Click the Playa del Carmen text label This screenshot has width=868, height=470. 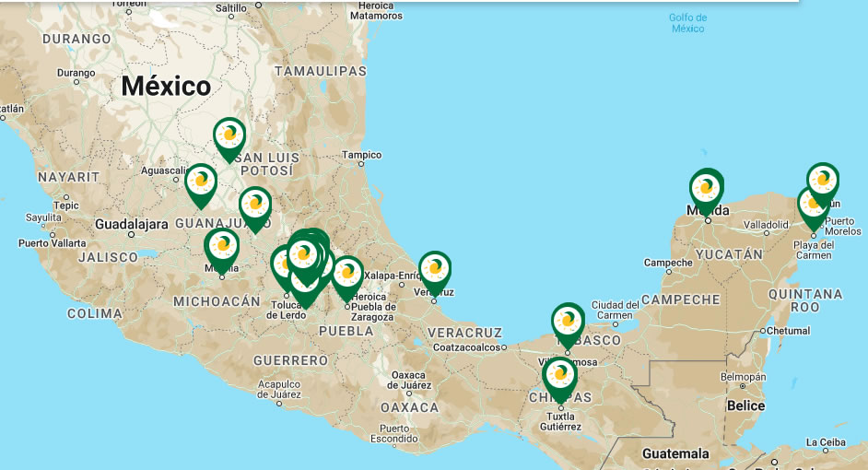(814, 251)
